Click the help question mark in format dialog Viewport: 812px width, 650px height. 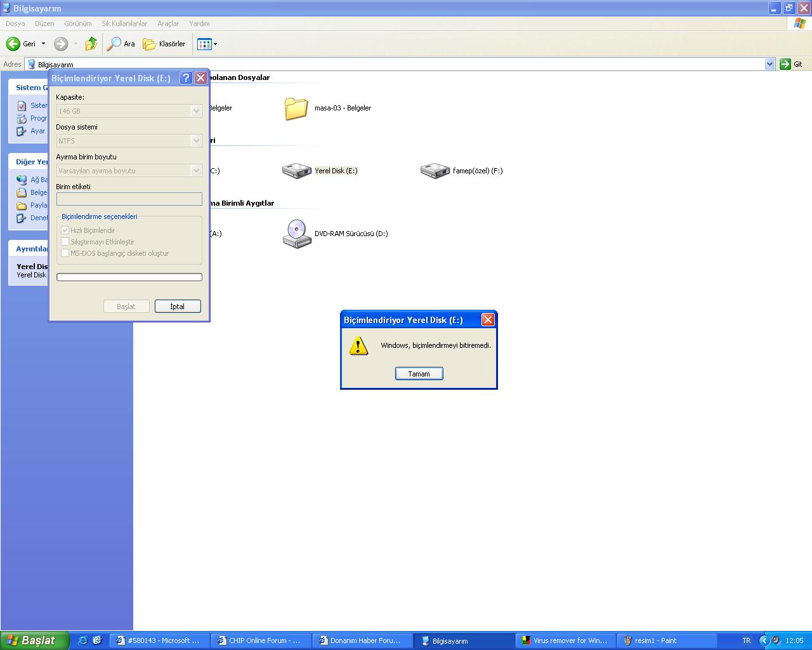(x=186, y=77)
